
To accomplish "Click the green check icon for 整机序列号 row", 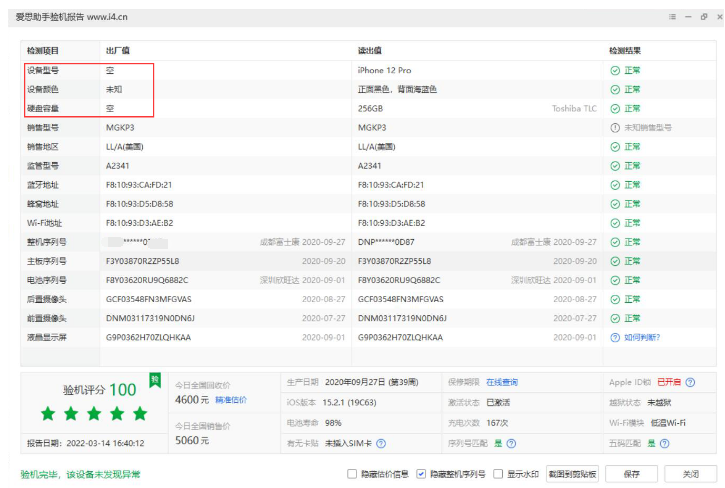I will pyautogui.click(x=615, y=242).
